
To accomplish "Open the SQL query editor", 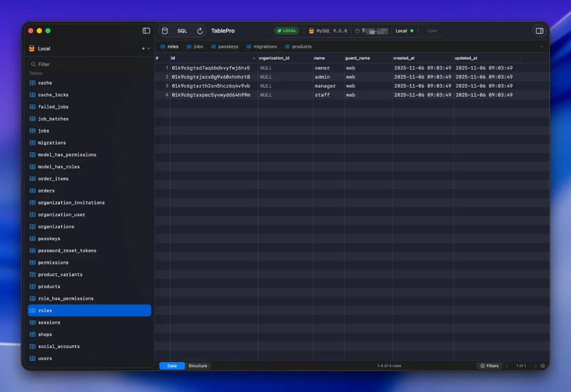I will pyautogui.click(x=182, y=30).
